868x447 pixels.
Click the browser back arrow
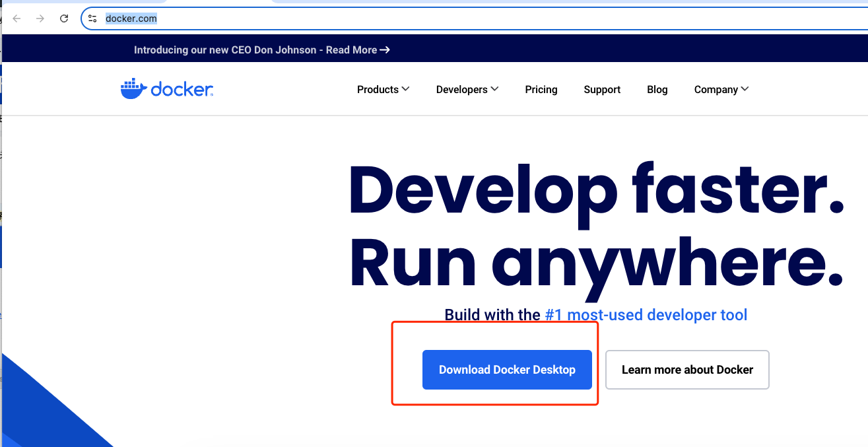coord(17,18)
